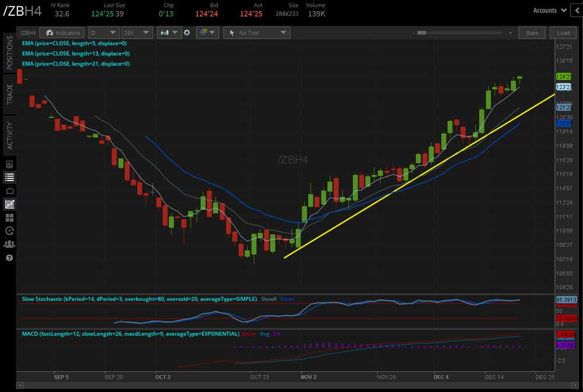Open the clock refresh icon in sidebar
Image resolution: width=583 pixels, height=392 pixels.
click(x=10, y=231)
